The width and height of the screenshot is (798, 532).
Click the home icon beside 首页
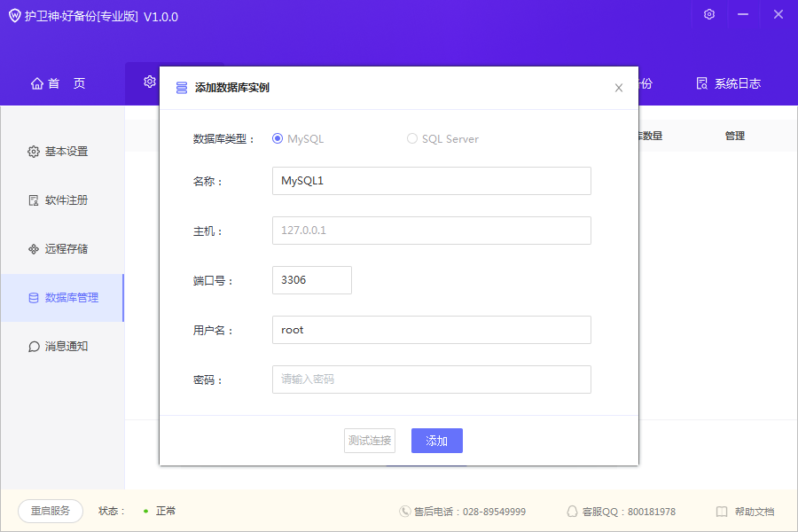tap(37, 83)
